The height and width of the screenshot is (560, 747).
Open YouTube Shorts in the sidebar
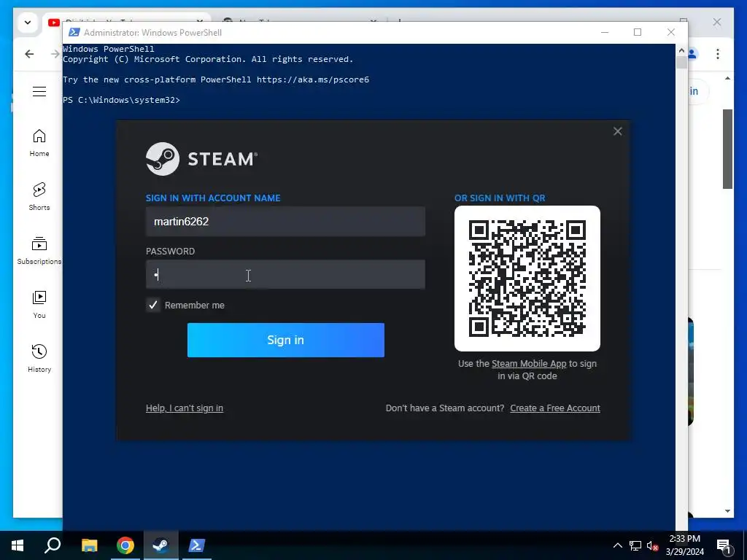click(39, 197)
